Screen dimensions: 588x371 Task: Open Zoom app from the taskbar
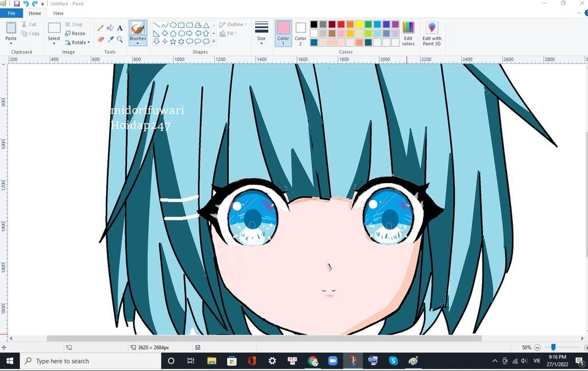pos(332,361)
